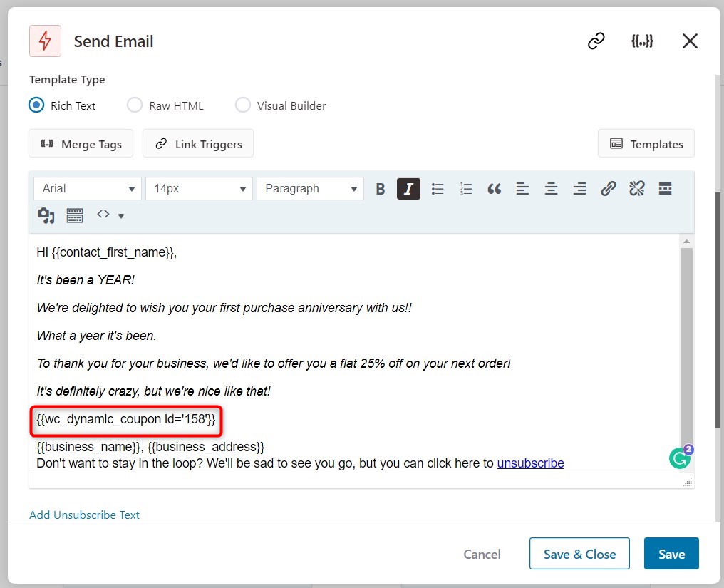Click Add Unsubscribe Text link
Image resolution: width=724 pixels, height=588 pixels.
(84, 515)
